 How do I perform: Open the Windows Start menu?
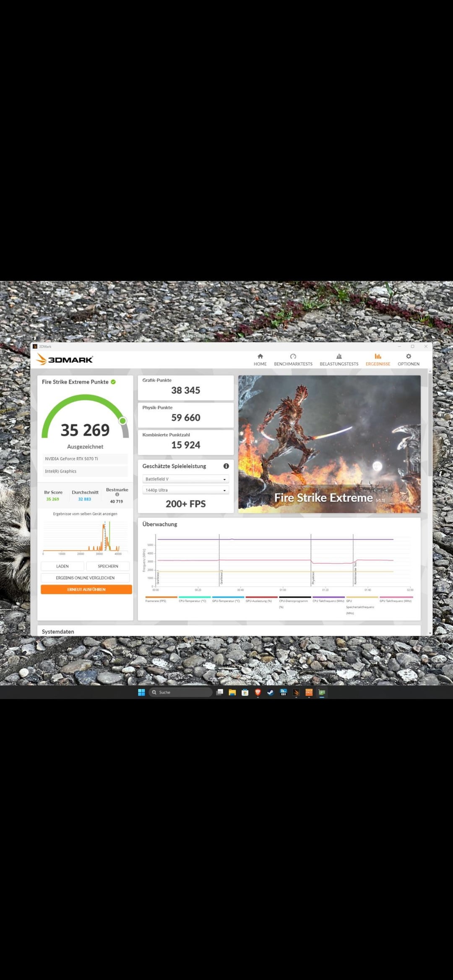141,692
